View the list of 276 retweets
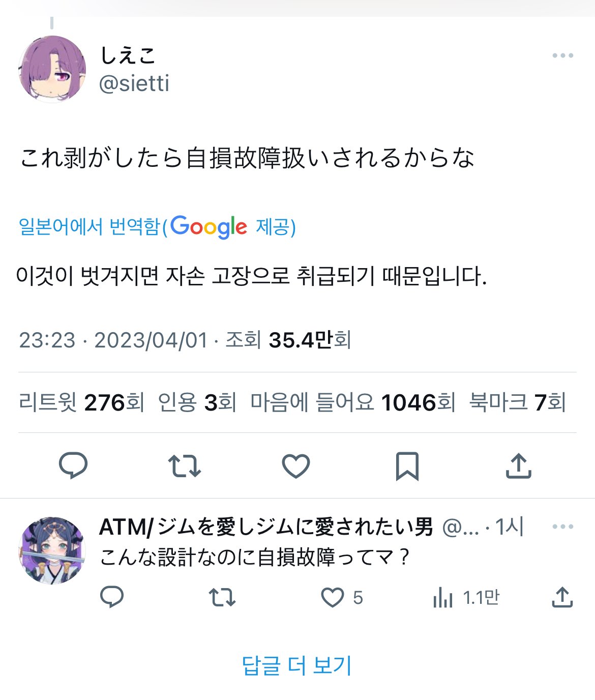Image resolution: width=595 pixels, height=700 pixels. click(x=82, y=402)
